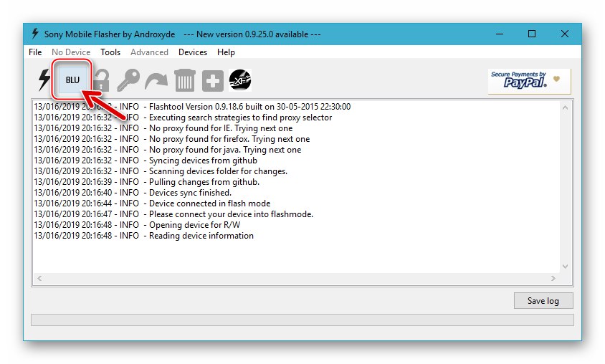605x364 pixels.
Task: Open the Advanced menu
Action: (x=149, y=52)
